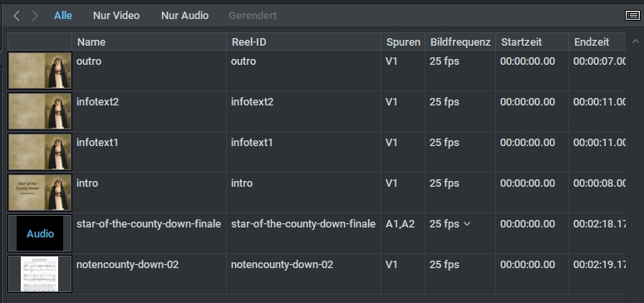Click the forward navigation arrow icon
The image size is (644, 303).
pyautogui.click(x=35, y=16)
